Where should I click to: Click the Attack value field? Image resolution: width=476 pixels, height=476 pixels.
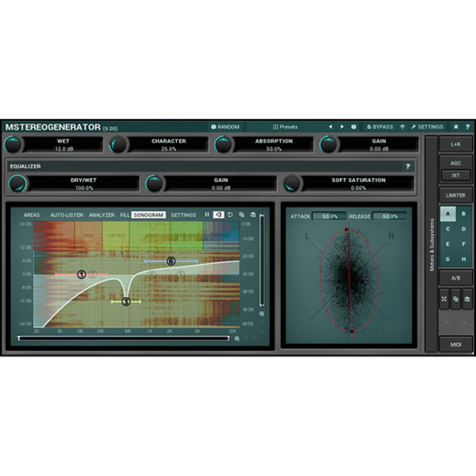(x=329, y=216)
